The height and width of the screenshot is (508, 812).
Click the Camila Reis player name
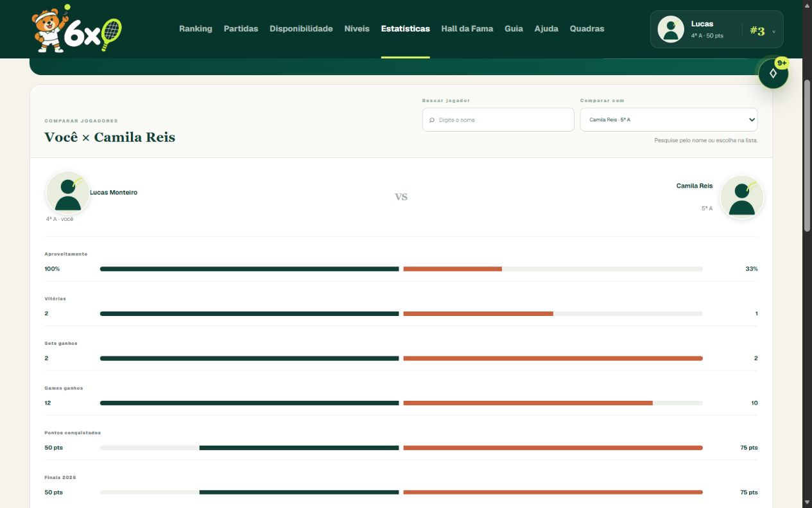pyautogui.click(x=695, y=186)
